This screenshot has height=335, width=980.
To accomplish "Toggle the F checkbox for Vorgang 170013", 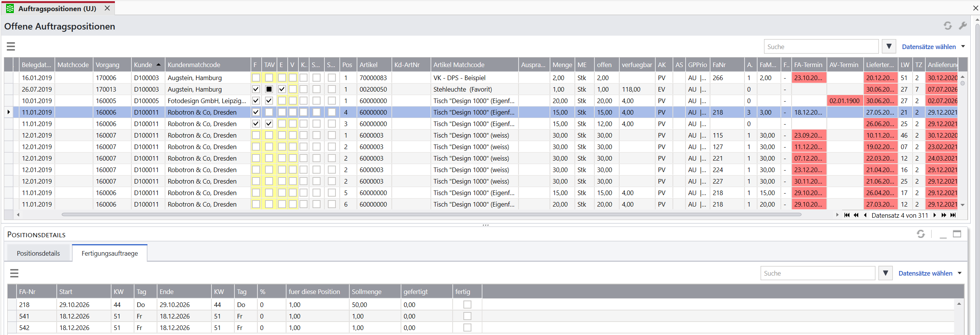I will (x=256, y=89).
